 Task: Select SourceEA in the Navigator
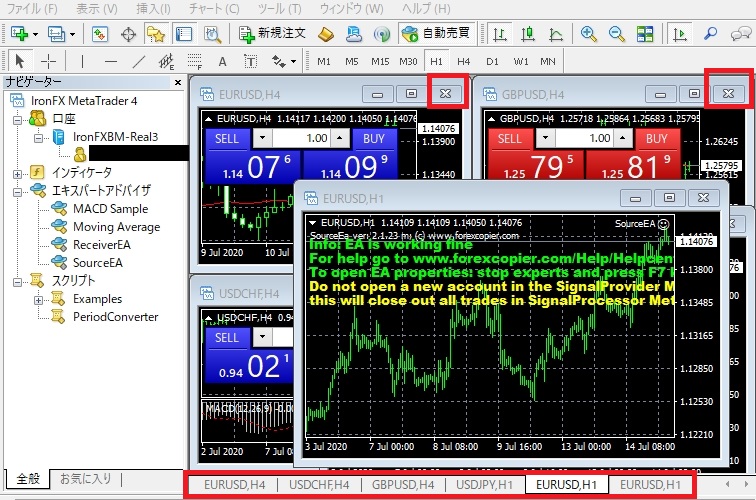pos(98,263)
